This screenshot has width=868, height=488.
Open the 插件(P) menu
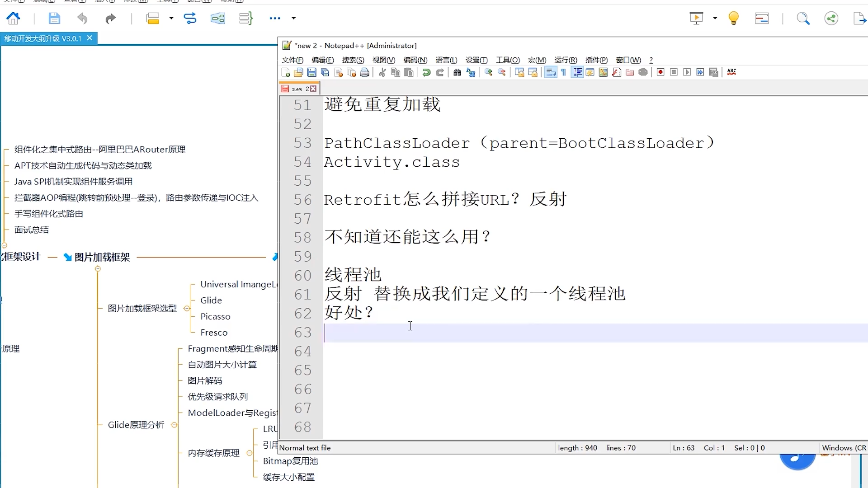coord(596,60)
